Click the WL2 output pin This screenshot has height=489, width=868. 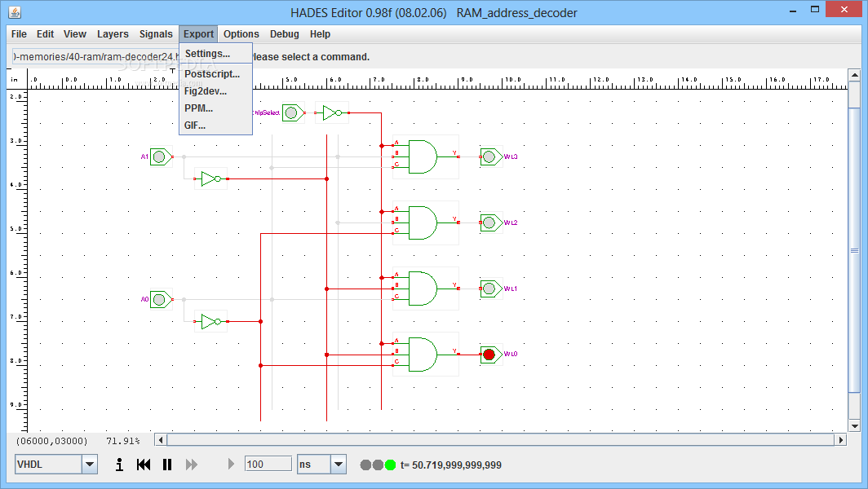pyautogui.click(x=490, y=223)
